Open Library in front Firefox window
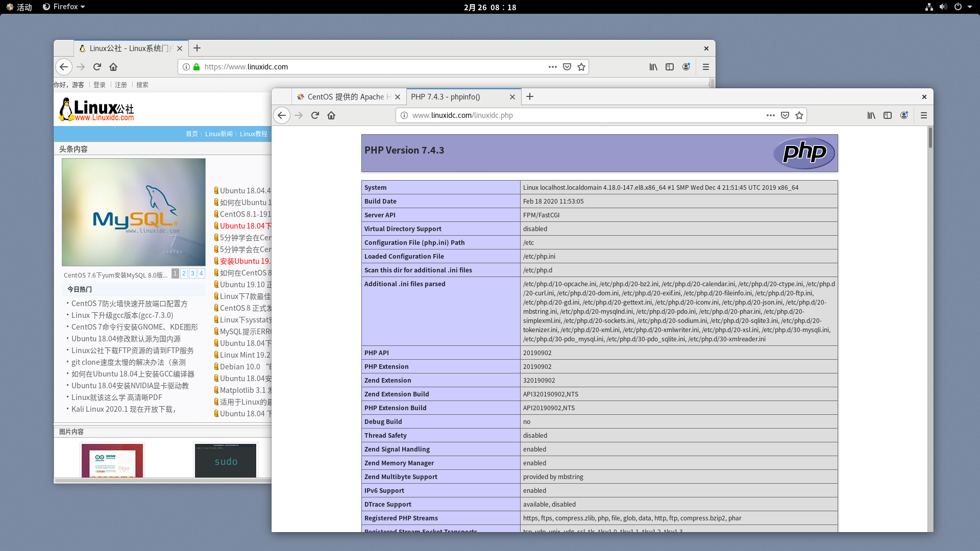The height and width of the screenshot is (551, 980). coord(871,115)
